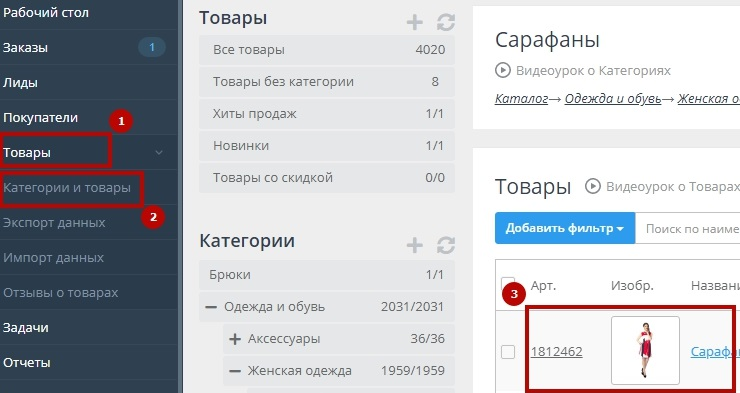Focus the Поиск по наименованию search field
The image size is (740, 393).
[x=688, y=228]
